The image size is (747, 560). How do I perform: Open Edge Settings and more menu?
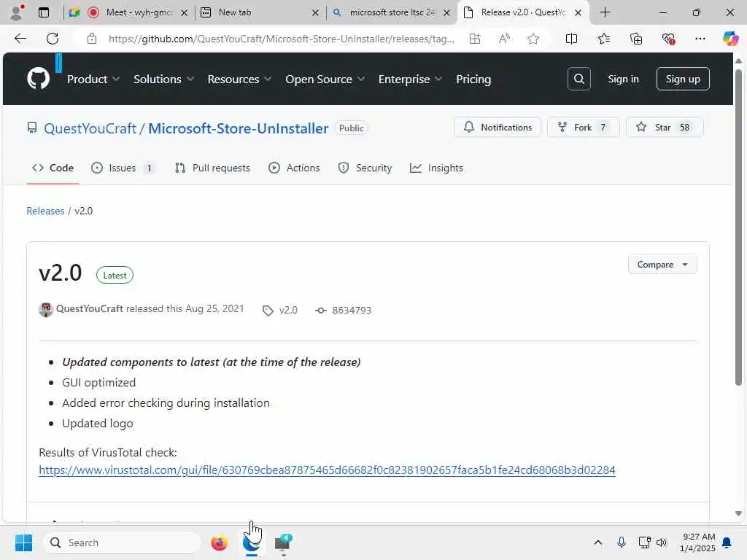click(x=700, y=39)
